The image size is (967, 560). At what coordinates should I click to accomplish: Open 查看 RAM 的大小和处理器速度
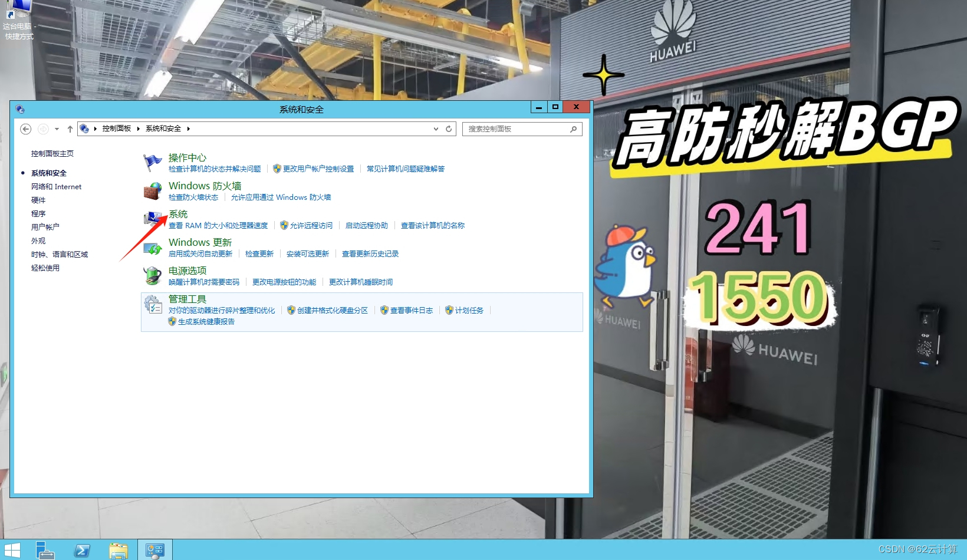point(218,225)
